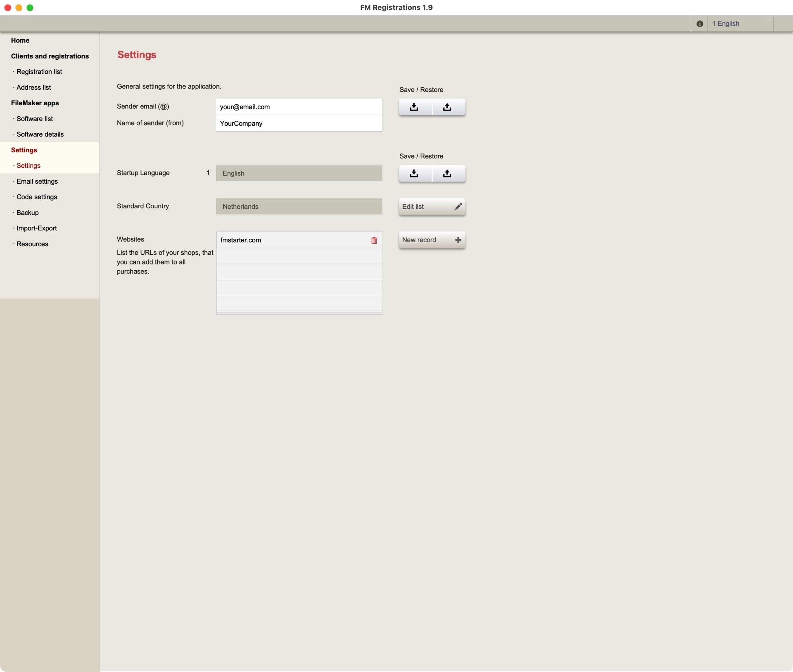793x672 pixels.
Task: Click the save icon beside sender email
Action: coord(414,107)
